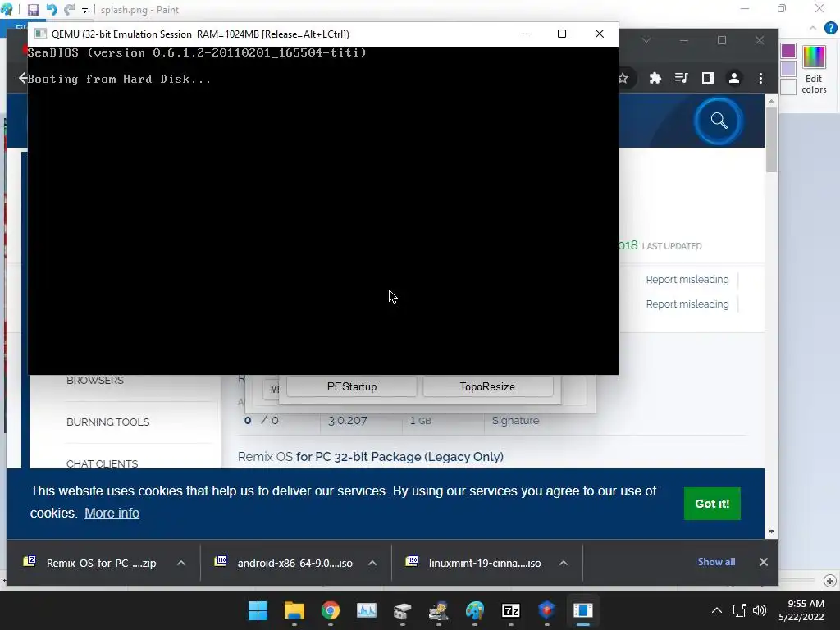Close the Chrome downloads bar
This screenshot has width=840, height=630.
pos(764,562)
